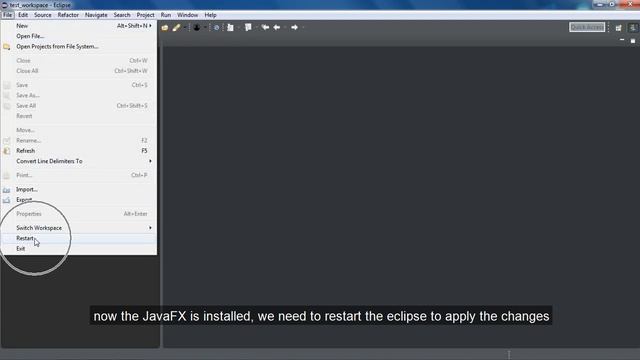Click the Previous Annotation toolbar icon

(248, 28)
